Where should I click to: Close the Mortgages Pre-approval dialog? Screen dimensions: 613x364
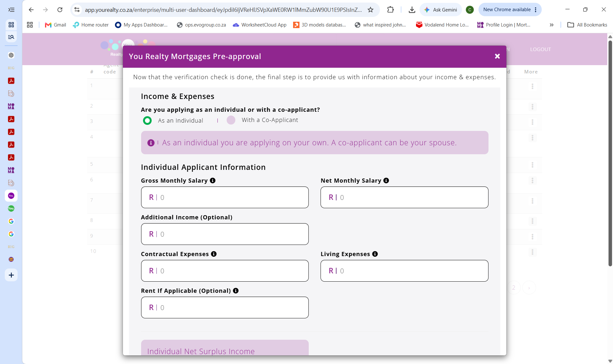[497, 56]
